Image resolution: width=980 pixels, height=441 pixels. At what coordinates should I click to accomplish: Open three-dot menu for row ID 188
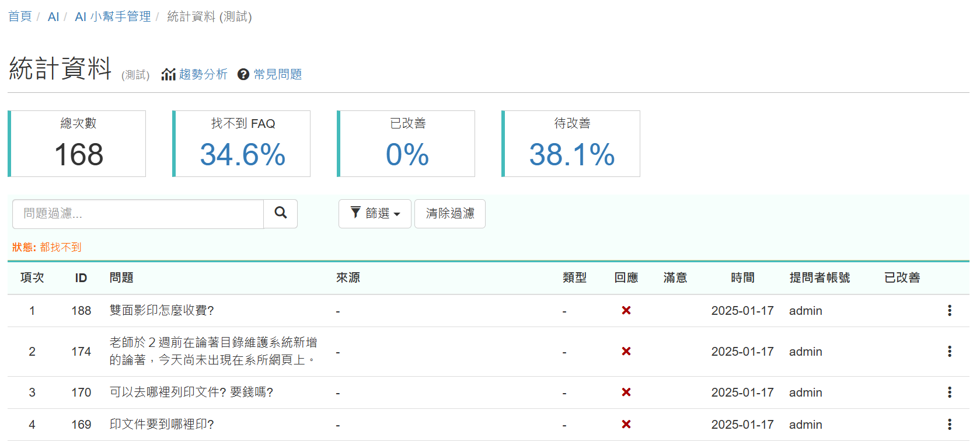[949, 311]
